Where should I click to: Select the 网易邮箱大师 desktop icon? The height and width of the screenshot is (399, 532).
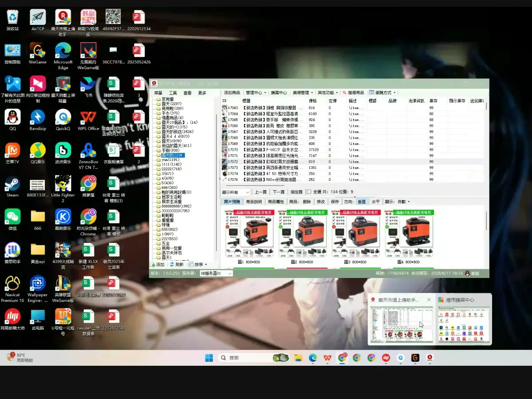[x=12, y=320]
